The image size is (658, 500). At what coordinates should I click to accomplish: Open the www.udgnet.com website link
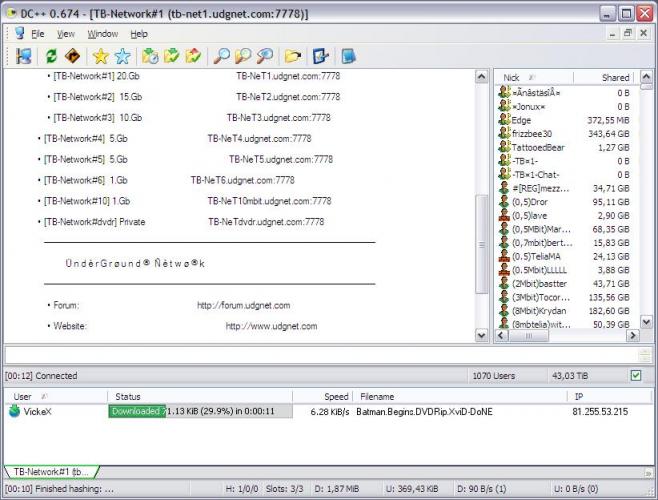click(x=271, y=326)
